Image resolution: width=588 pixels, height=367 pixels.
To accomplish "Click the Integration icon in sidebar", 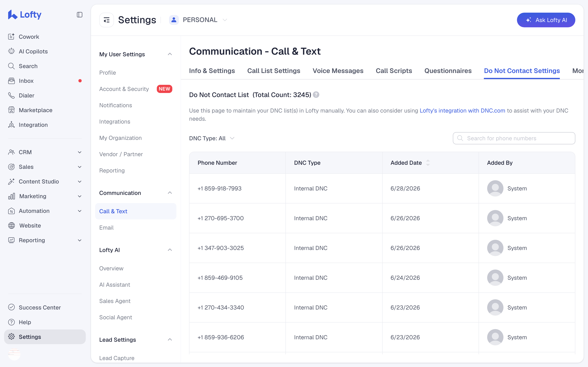I will pyautogui.click(x=11, y=125).
